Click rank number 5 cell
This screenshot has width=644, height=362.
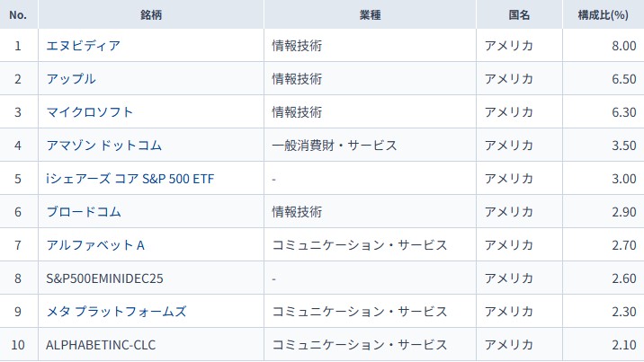(18, 179)
